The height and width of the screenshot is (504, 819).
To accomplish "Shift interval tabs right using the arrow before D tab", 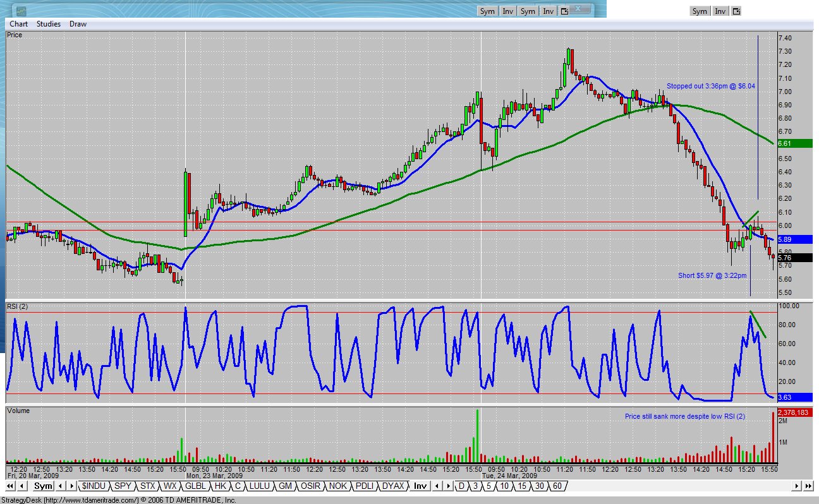I will pos(448,486).
